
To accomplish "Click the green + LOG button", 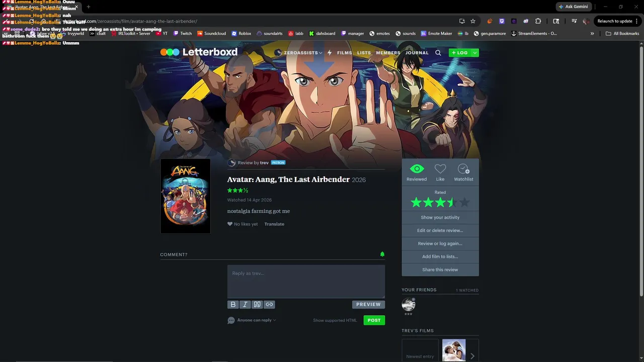I will click(x=459, y=53).
